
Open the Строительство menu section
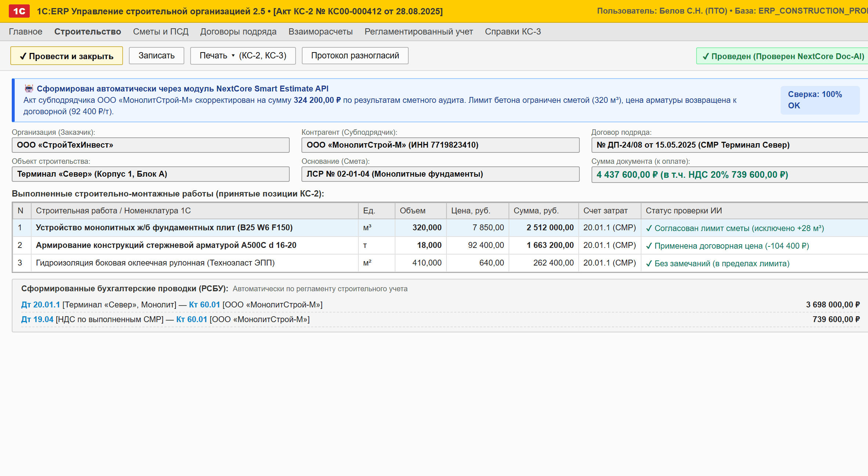(x=87, y=32)
